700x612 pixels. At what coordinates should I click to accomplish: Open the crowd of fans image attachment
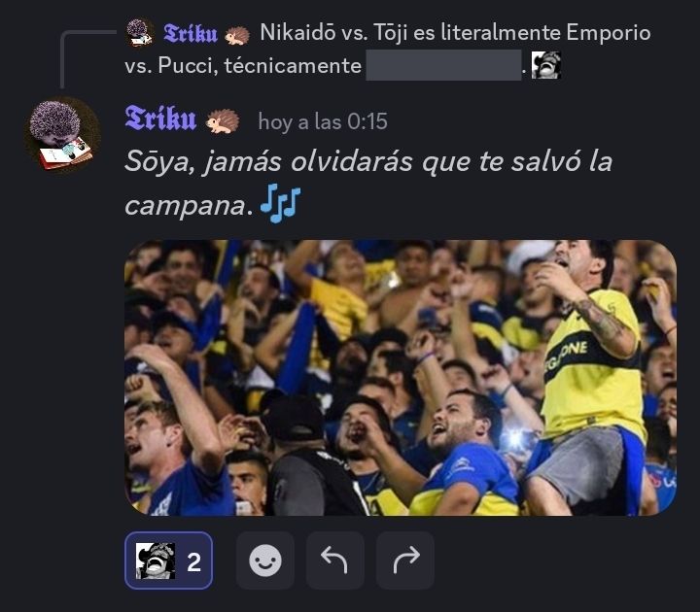pos(401,378)
